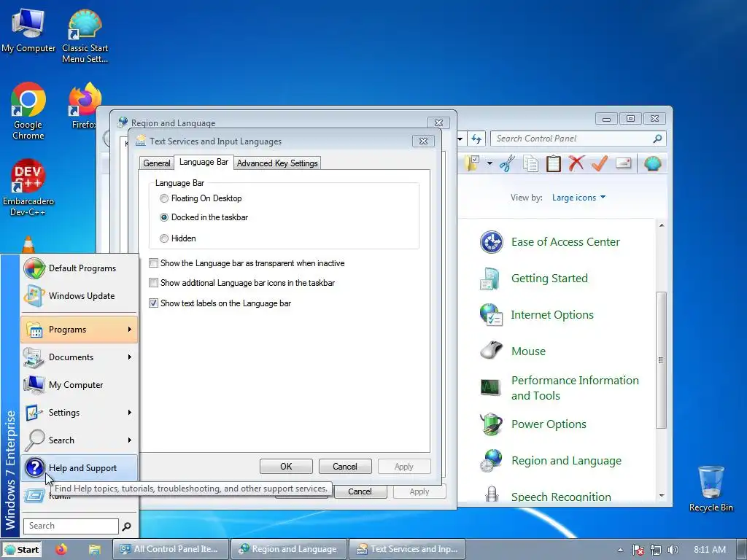
Task: Expand the Search submenu in Start menu
Action: tap(80, 440)
